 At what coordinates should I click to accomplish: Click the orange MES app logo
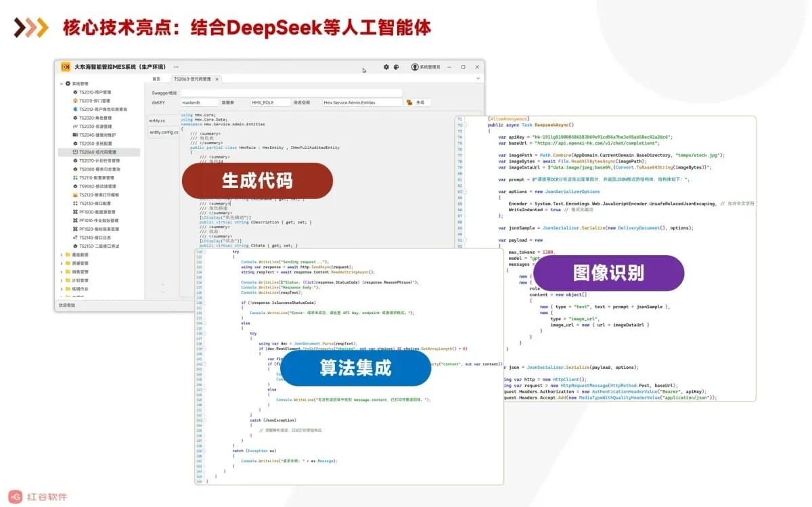[x=66, y=67]
